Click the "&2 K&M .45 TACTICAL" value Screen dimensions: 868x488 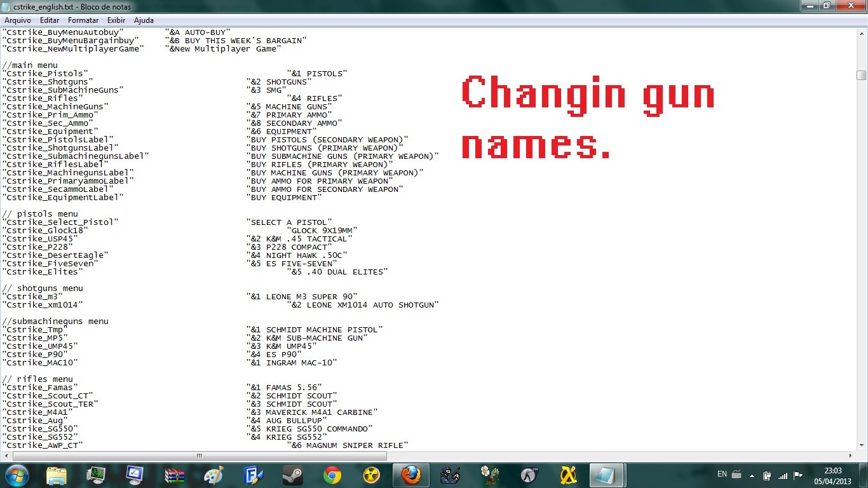pyautogui.click(x=299, y=238)
